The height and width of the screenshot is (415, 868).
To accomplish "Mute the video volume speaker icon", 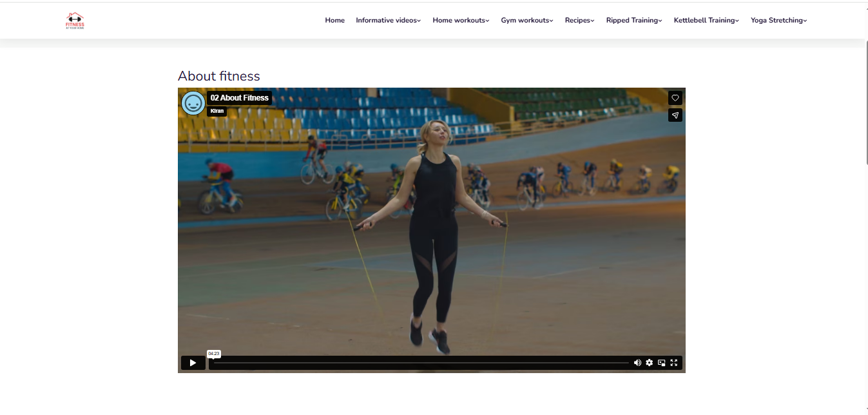I will tap(637, 363).
